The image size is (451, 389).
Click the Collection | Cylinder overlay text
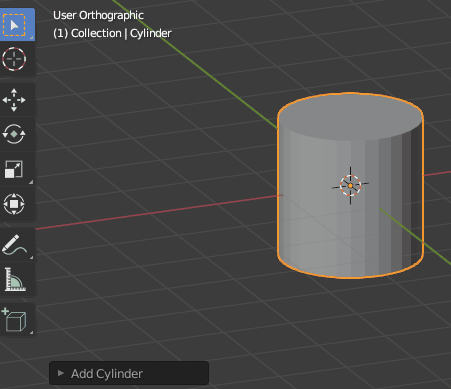(112, 33)
